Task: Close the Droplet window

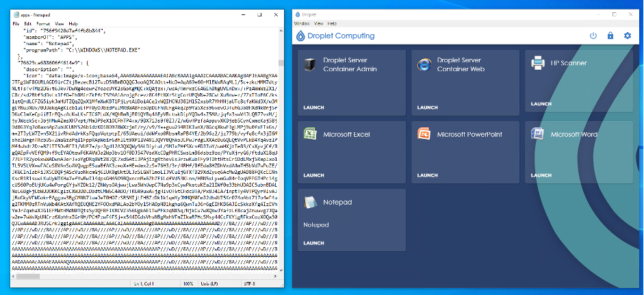Action: coord(630,14)
